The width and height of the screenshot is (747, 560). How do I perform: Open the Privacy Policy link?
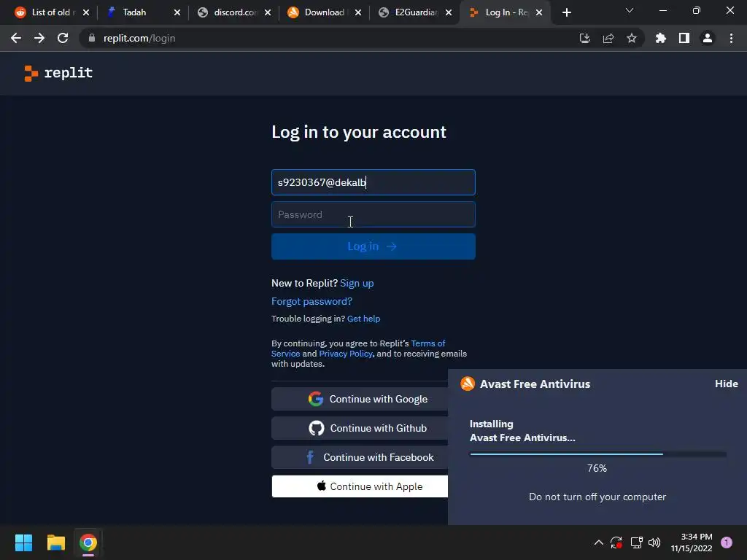point(345,354)
